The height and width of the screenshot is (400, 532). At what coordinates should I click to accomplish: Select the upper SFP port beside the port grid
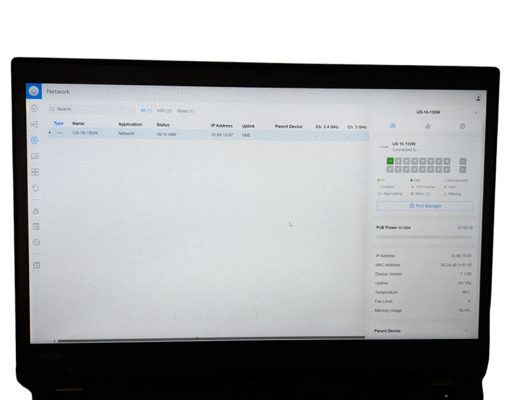click(x=463, y=161)
